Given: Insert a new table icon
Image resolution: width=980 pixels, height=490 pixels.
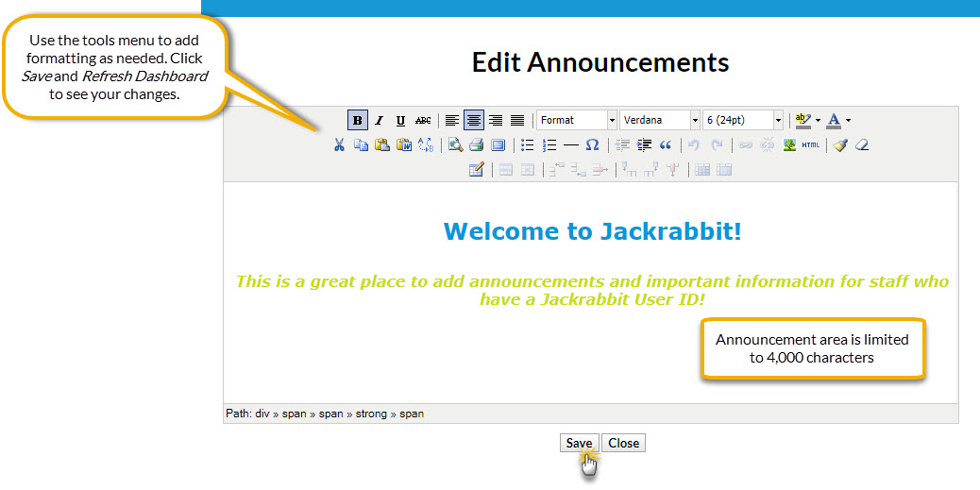Looking at the screenshot, I should (x=476, y=169).
